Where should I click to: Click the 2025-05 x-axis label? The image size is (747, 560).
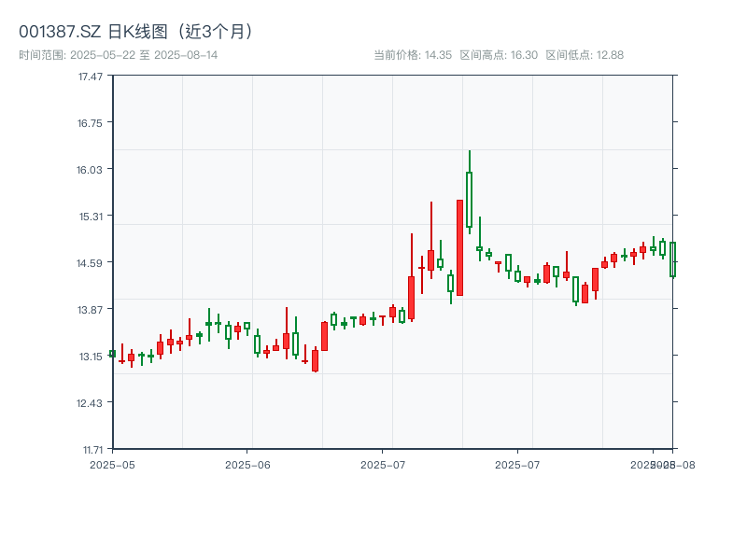coord(114,462)
